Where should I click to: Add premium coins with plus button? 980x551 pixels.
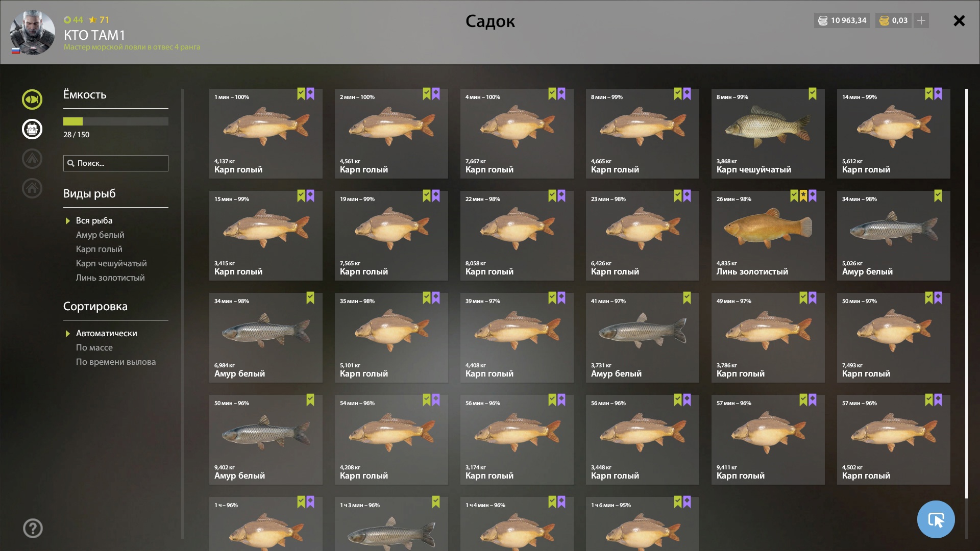click(x=921, y=20)
